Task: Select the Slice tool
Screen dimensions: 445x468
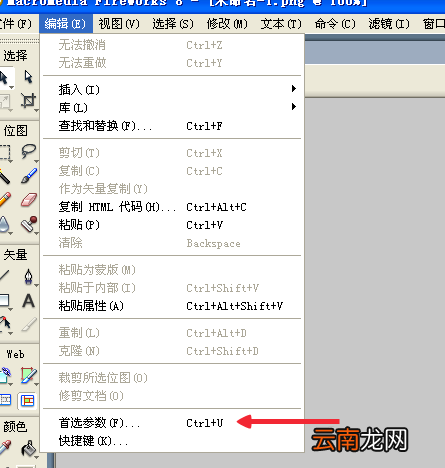Action: pyautogui.click(x=28, y=375)
